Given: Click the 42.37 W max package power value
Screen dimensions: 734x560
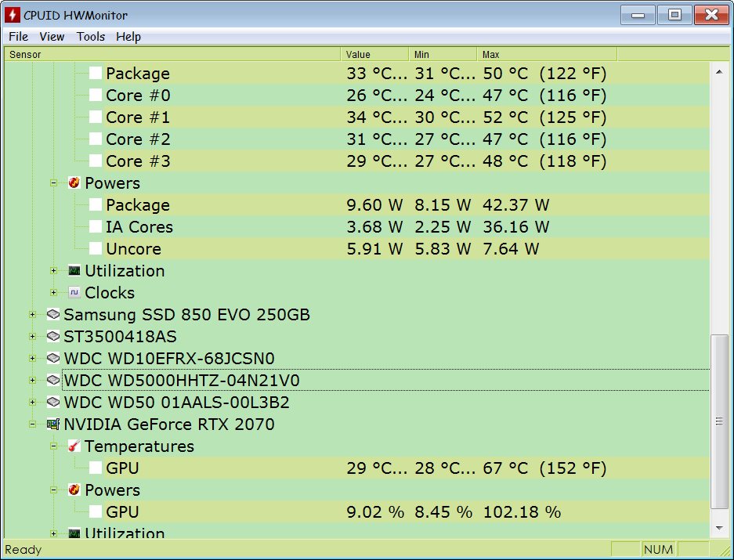Looking at the screenshot, I should click(516, 204).
